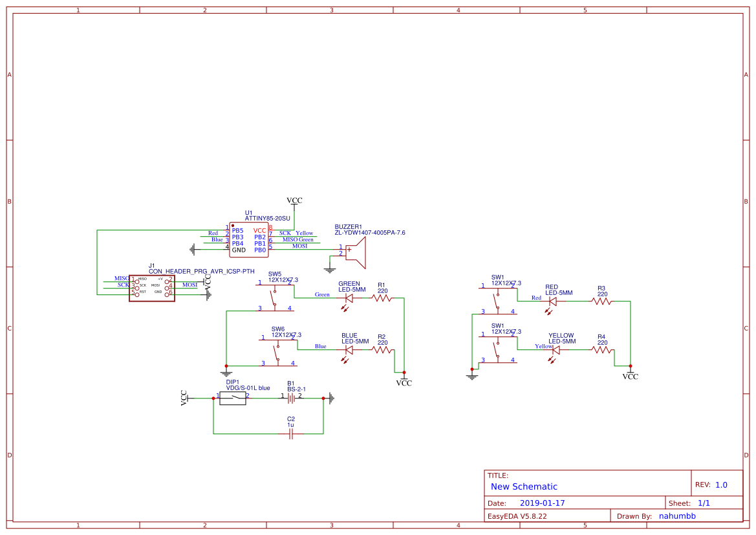Image resolution: width=756 pixels, height=535 pixels.
Task: Click the B1 battery symbol
Action: pos(291,399)
